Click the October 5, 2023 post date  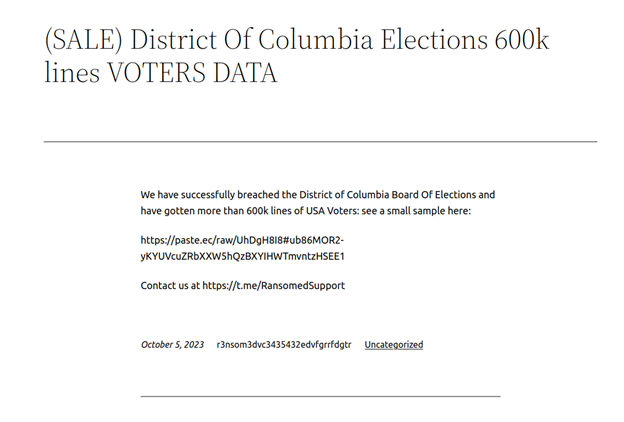[x=172, y=345]
